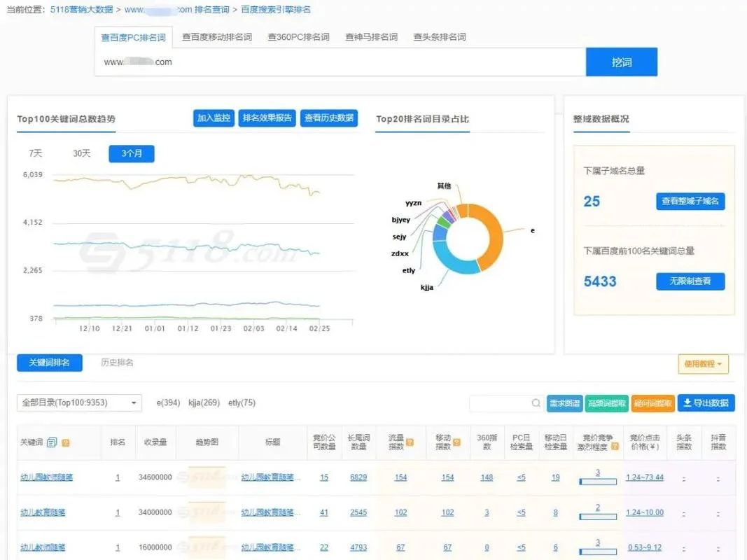This screenshot has height=560, width=747.
Task: Click the keyword filter search box
Action: 506,403
